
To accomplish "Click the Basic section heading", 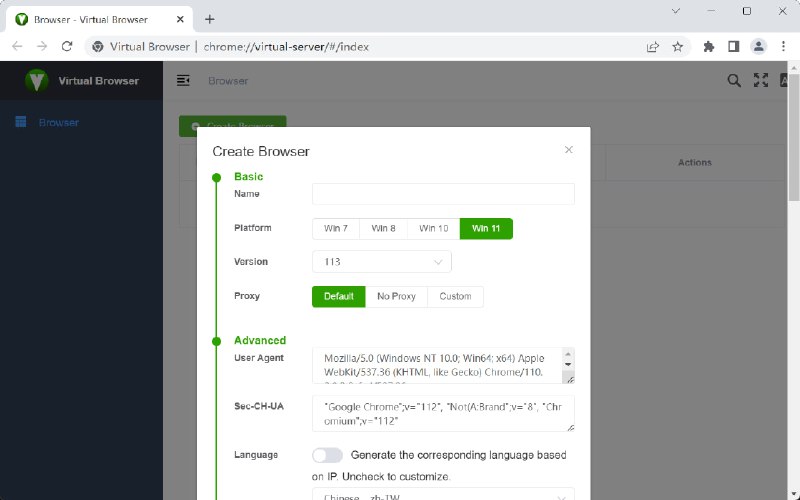I will [248, 177].
